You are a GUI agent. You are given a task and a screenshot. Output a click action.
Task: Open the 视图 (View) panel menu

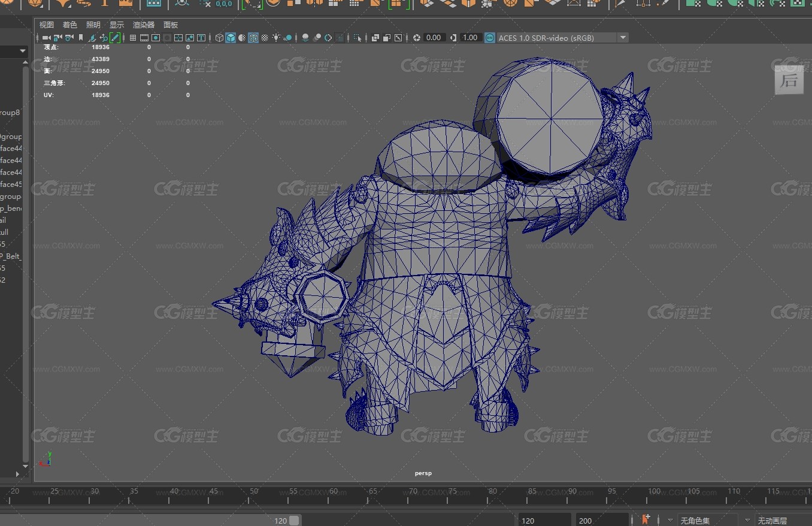tap(46, 25)
